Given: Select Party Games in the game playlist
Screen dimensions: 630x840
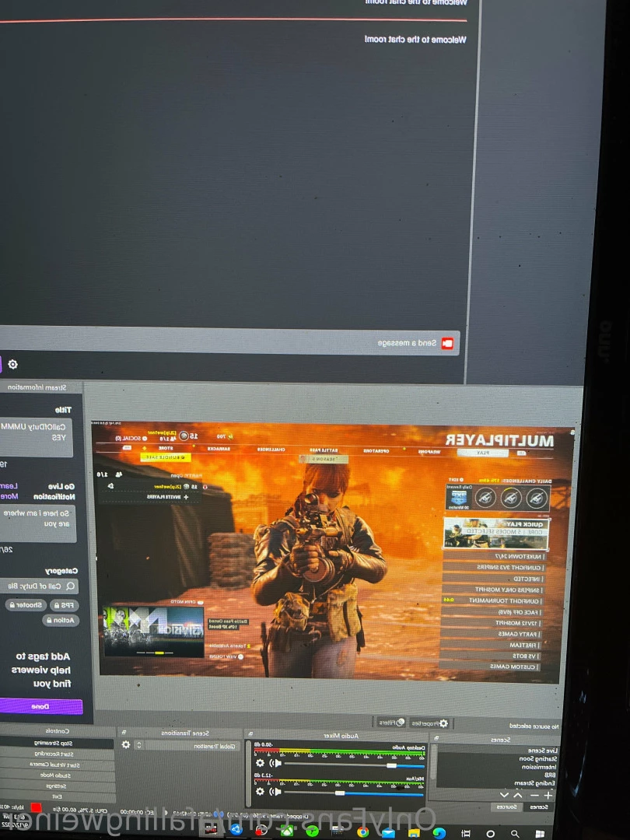Looking at the screenshot, I should (492, 634).
